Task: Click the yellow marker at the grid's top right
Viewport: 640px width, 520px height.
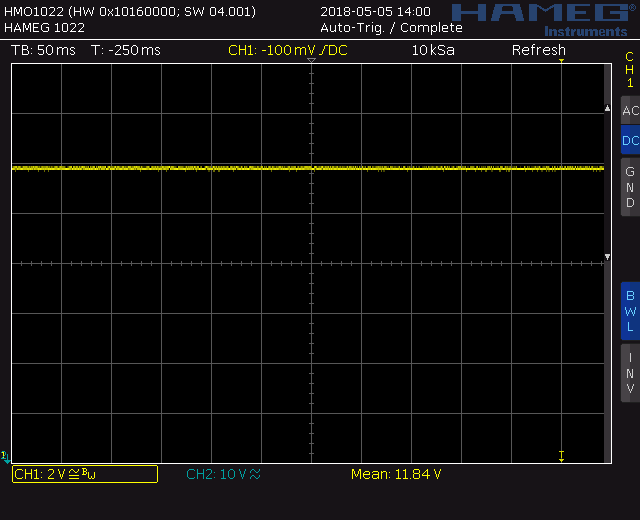Action: (562, 62)
